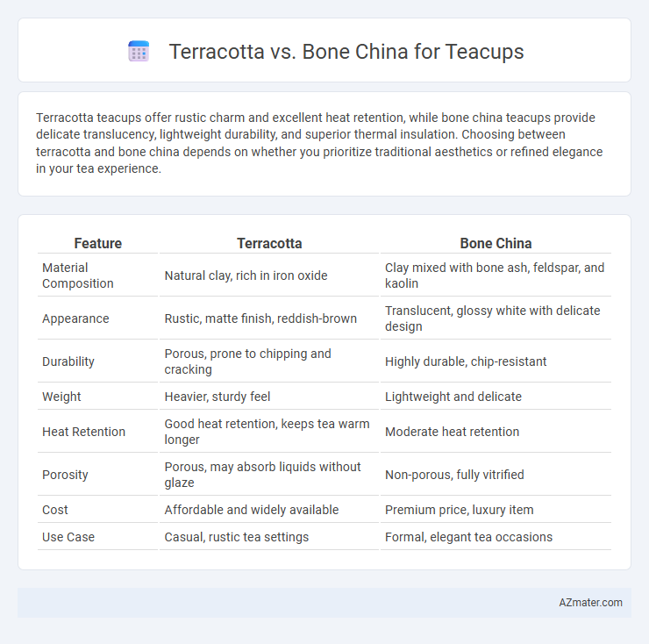Select the title Terracotta vs. Bone China for Teacups
The width and height of the screenshot is (649, 644).
tap(346, 52)
